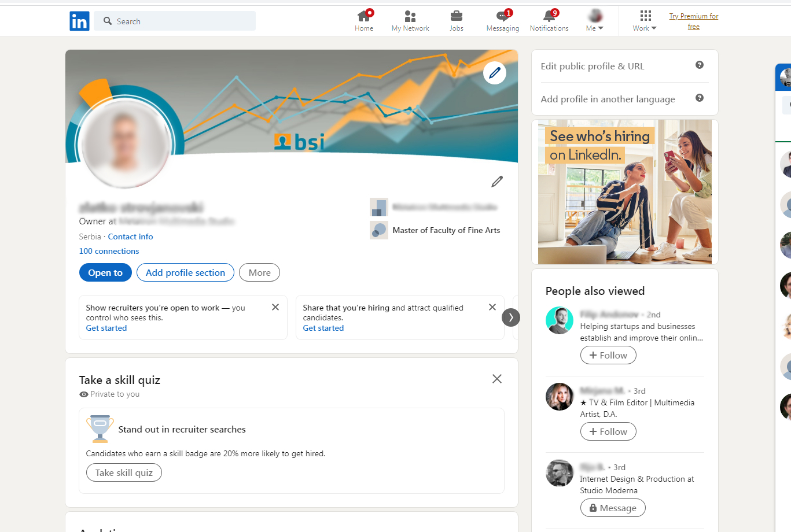Click 'Stand out in recruiter searches' text

(182, 429)
